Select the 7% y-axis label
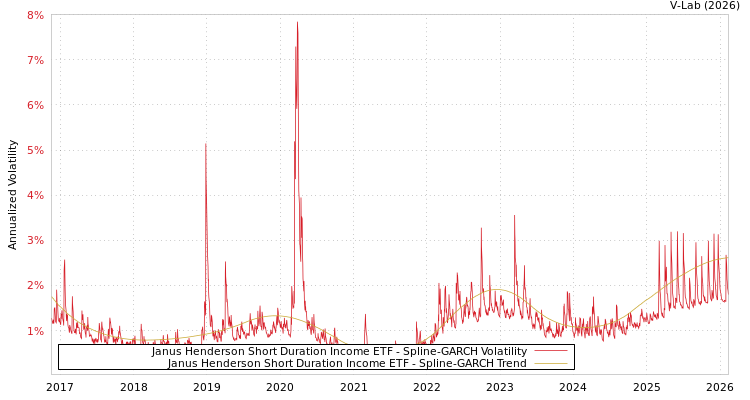This screenshot has width=750, height=400. click(35, 60)
